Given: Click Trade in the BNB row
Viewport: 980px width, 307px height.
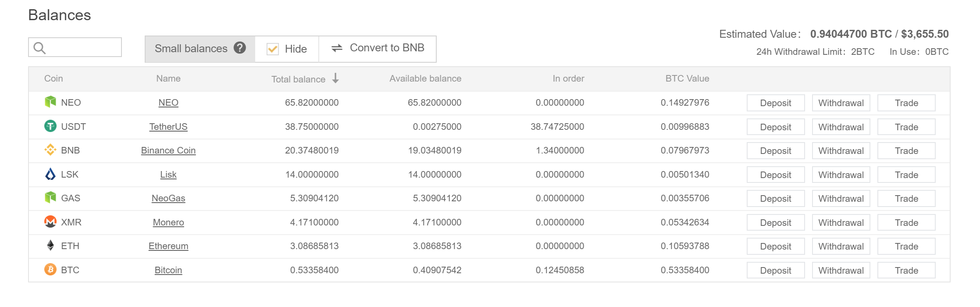Looking at the screenshot, I should (x=906, y=151).
